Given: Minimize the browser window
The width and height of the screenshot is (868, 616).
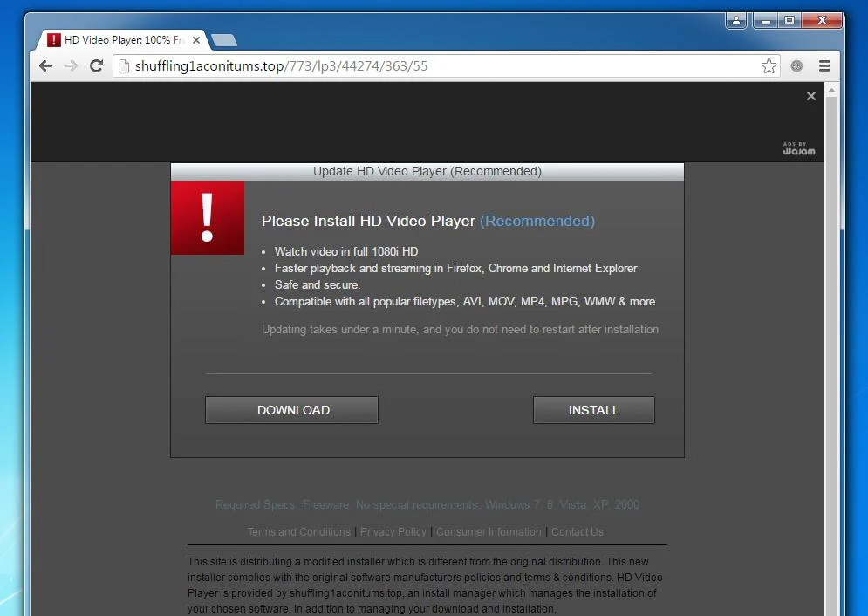Looking at the screenshot, I should (x=766, y=20).
